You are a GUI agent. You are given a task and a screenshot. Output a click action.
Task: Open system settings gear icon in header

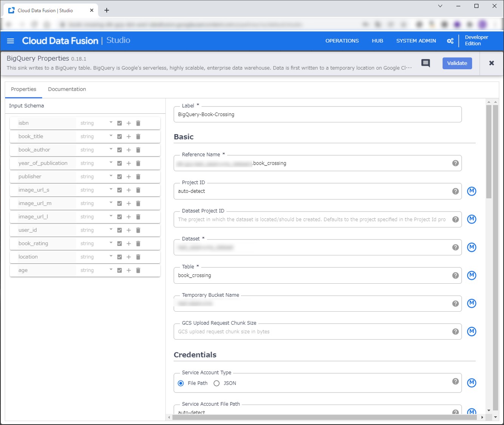point(450,41)
